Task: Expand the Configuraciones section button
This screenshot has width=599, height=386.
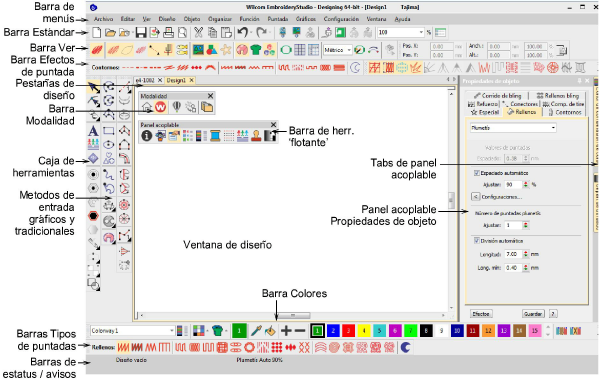Action: pyautogui.click(x=475, y=197)
